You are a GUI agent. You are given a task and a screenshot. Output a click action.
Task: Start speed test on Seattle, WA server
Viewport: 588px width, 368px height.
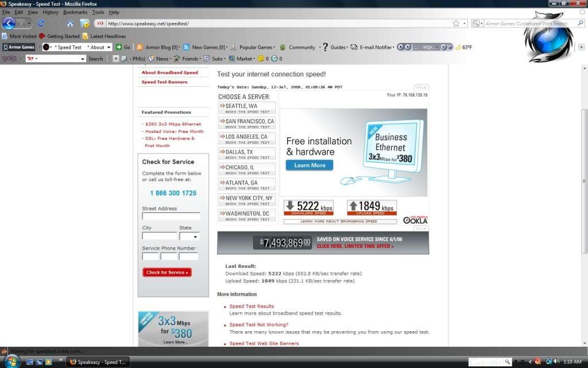point(247,108)
